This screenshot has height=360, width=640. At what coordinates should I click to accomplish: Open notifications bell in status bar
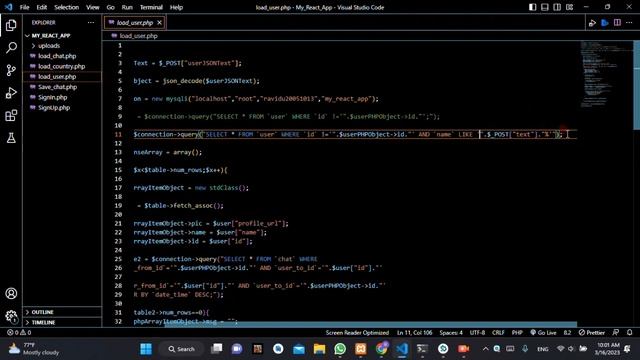(x=629, y=333)
